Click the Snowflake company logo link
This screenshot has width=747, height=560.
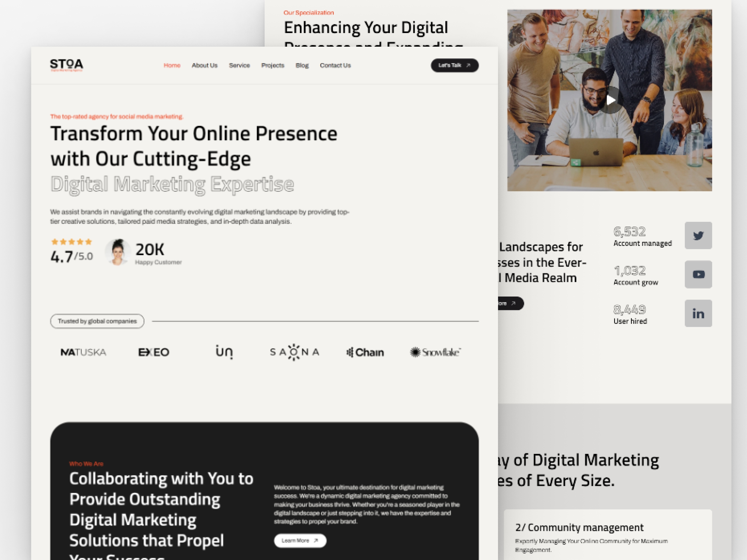pyautogui.click(x=435, y=352)
